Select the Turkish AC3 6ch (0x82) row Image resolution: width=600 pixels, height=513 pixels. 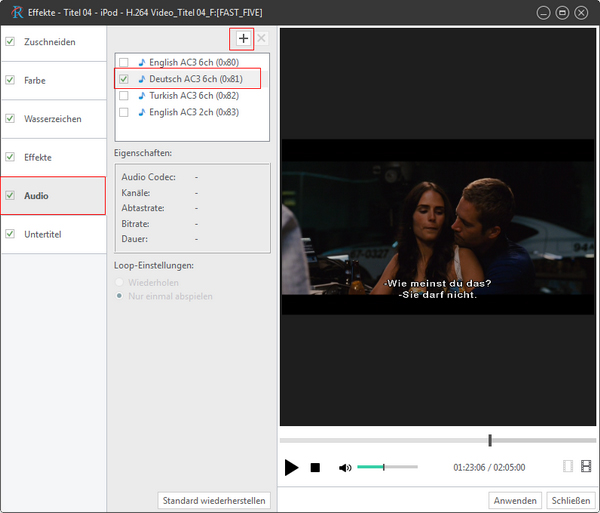pyautogui.click(x=192, y=96)
